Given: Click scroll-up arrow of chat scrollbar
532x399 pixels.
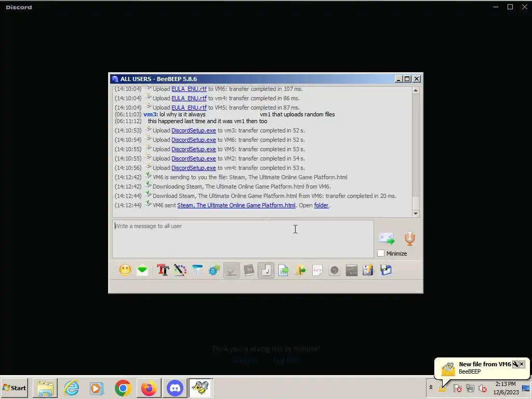Looking at the screenshot, I should tap(415, 90).
